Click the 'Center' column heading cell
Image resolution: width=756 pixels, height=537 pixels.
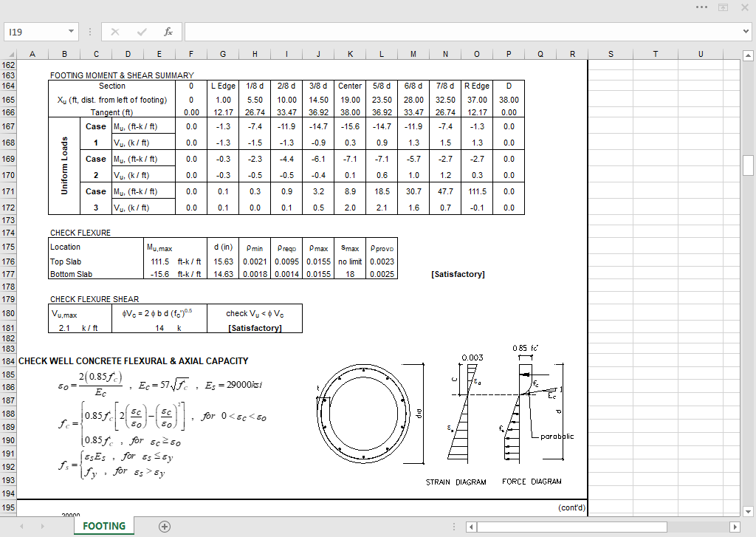350,86
